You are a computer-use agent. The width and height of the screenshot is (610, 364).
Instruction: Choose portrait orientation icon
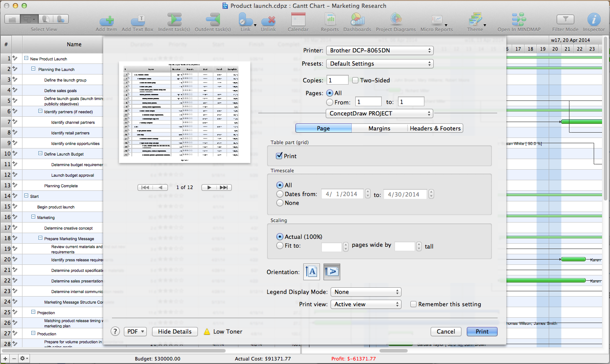tap(312, 272)
